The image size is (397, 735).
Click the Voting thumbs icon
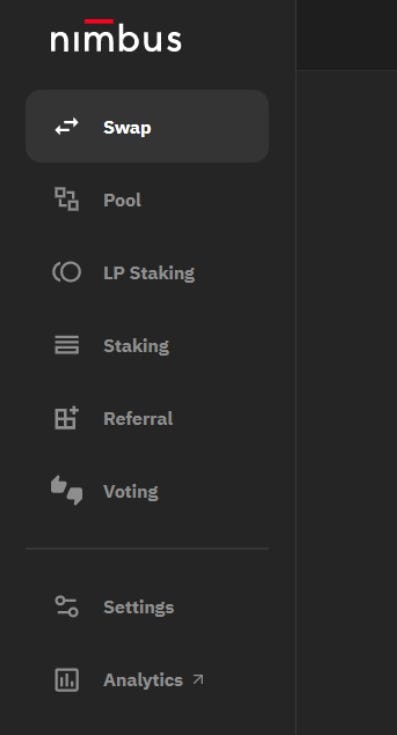[x=67, y=490]
